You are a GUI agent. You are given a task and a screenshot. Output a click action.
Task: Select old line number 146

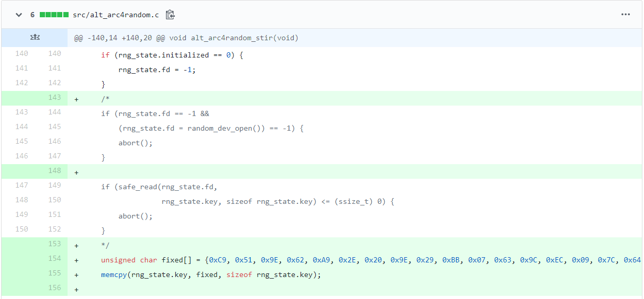21,156
